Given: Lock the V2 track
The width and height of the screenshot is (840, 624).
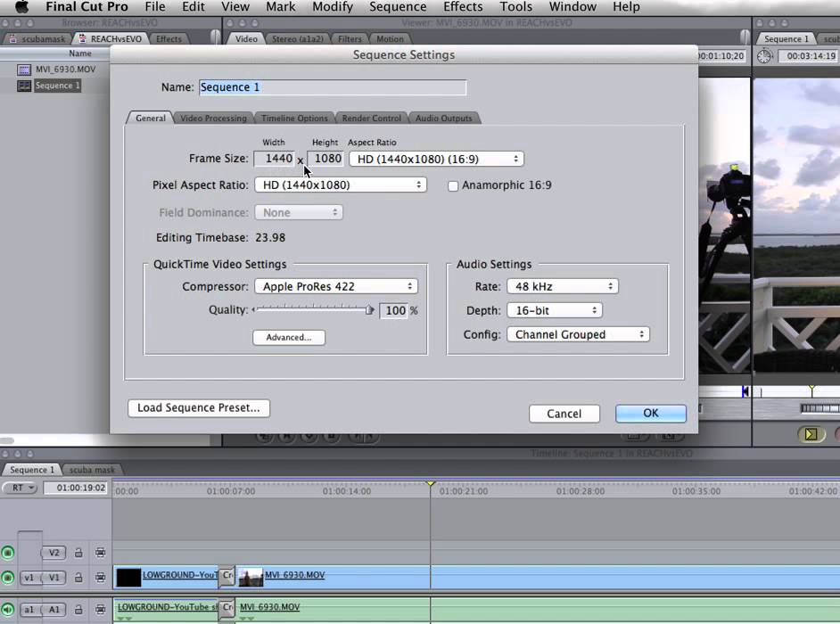Looking at the screenshot, I should pyautogui.click(x=78, y=552).
